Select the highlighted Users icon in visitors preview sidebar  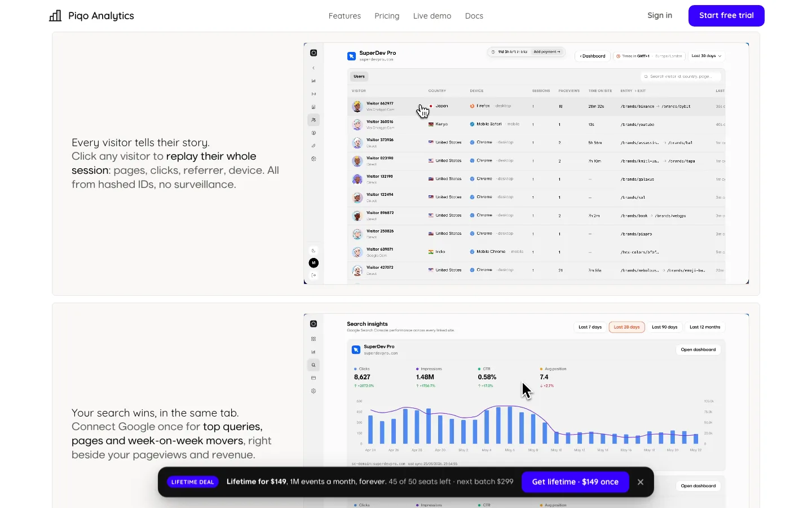click(x=314, y=120)
